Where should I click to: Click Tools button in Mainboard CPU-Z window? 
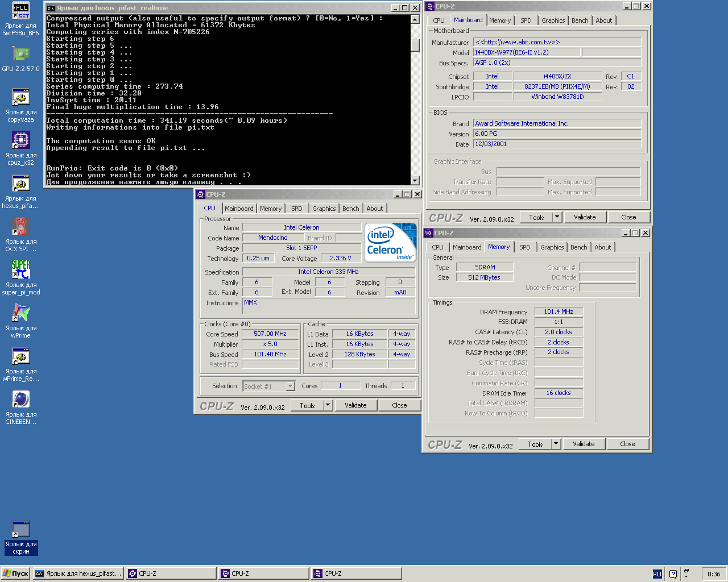[x=536, y=217]
